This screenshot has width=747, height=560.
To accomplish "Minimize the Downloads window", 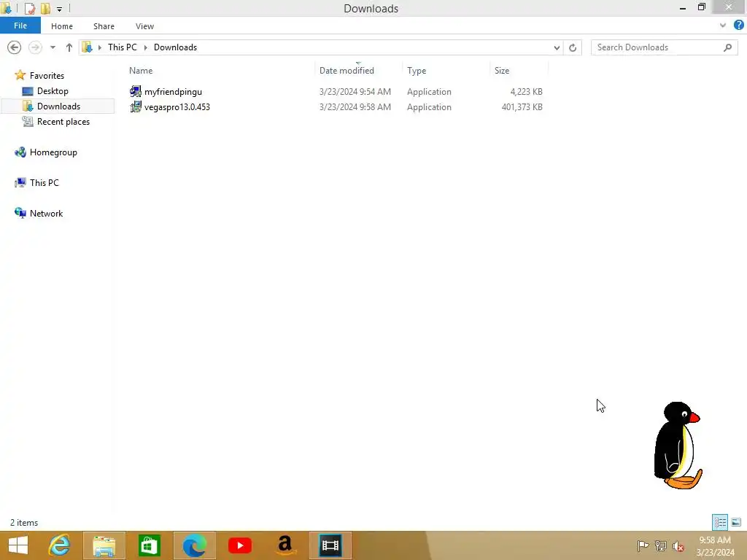I will (x=683, y=8).
